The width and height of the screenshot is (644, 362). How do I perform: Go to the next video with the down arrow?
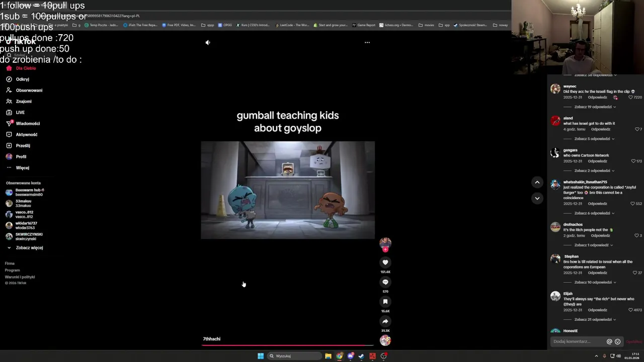(x=537, y=198)
